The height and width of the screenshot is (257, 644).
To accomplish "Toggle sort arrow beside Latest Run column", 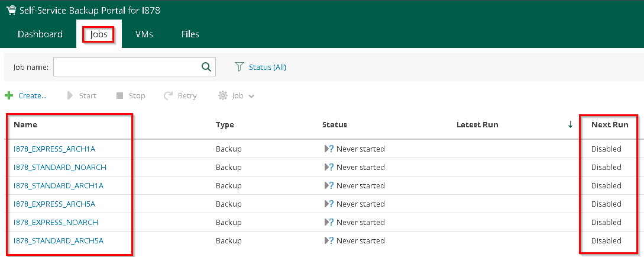I will click(570, 125).
